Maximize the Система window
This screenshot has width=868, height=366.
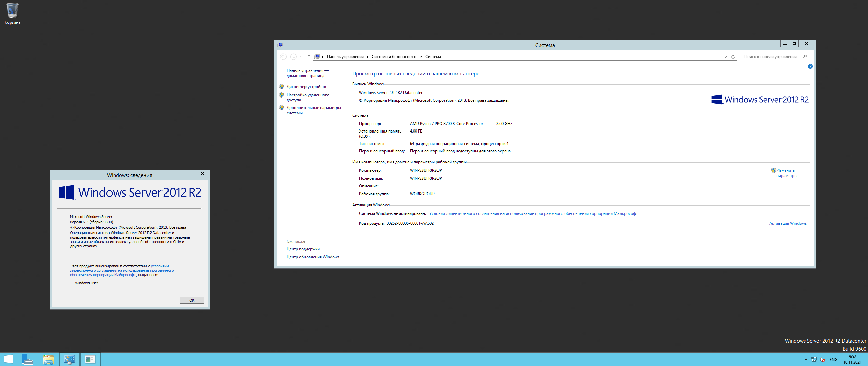pos(794,44)
